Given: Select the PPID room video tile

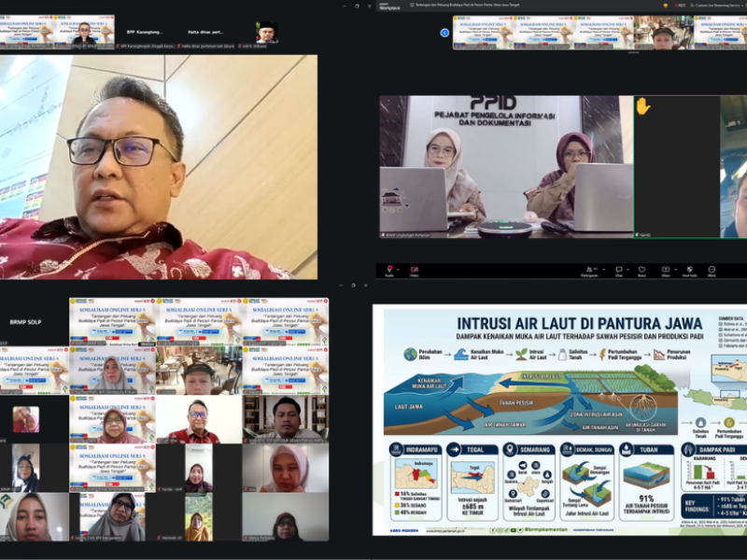Looking at the screenshot, I should [506, 167].
